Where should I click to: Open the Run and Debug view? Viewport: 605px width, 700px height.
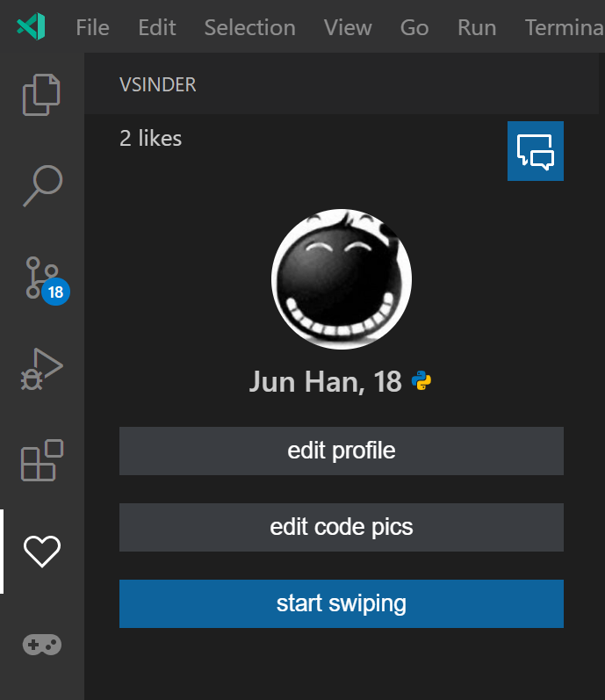[42, 369]
